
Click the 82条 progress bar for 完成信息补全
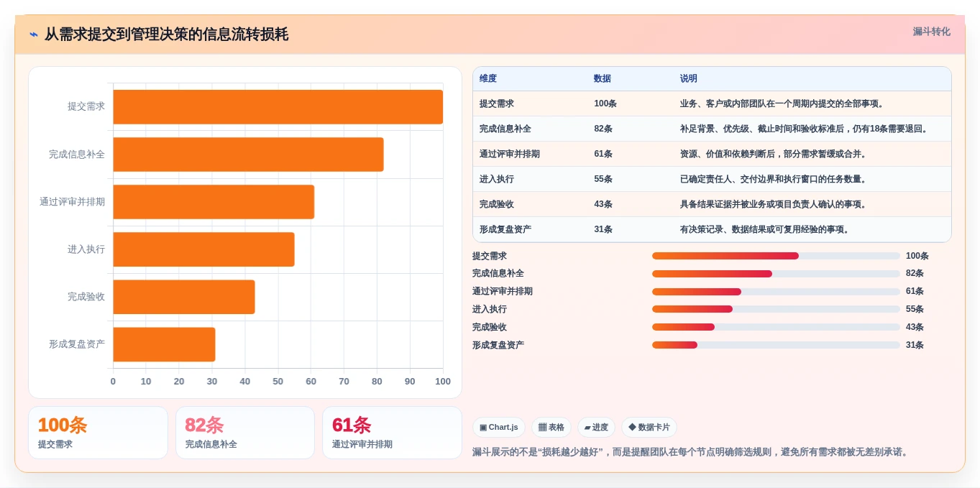[x=776, y=274]
